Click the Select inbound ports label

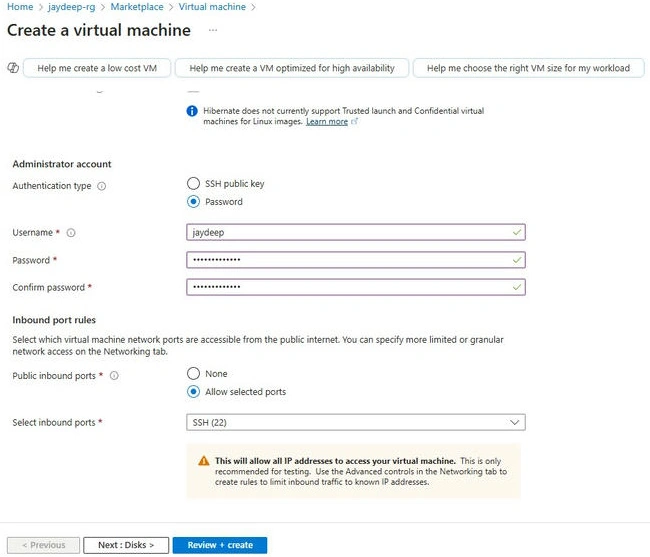[54, 423]
